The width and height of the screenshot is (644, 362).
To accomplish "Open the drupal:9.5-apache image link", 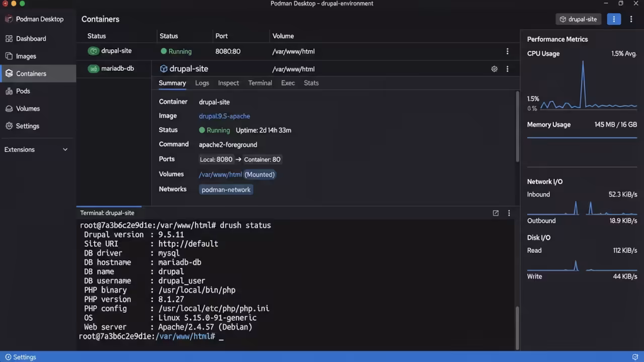I will pyautogui.click(x=224, y=116).
